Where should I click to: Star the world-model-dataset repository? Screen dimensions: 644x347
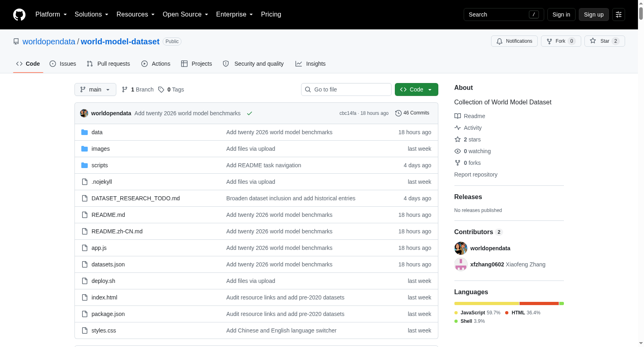tap(605, 41)
